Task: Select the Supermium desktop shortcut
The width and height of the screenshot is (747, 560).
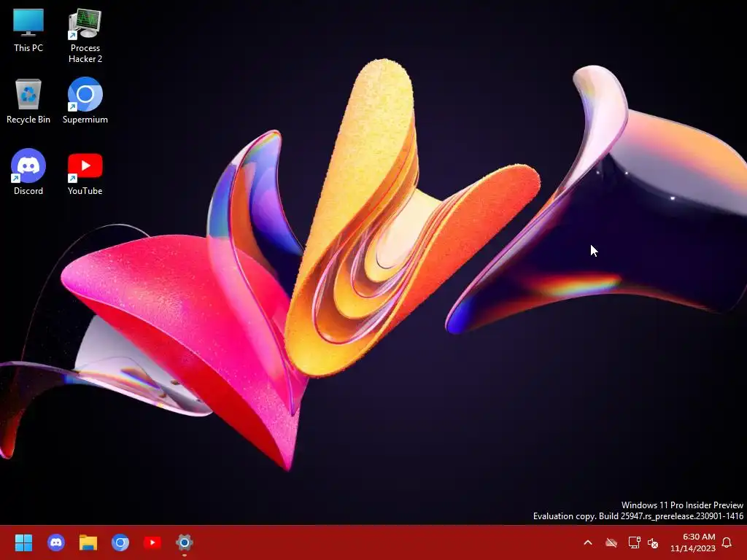Action: 85,101
